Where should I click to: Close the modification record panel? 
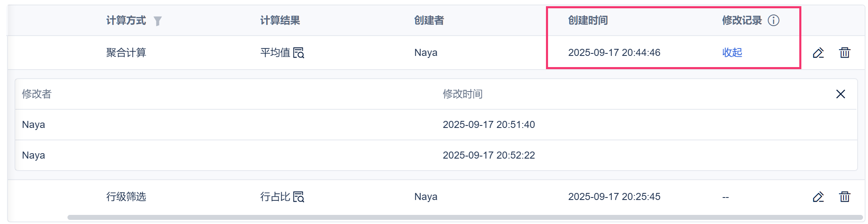[x=841, y=94]
